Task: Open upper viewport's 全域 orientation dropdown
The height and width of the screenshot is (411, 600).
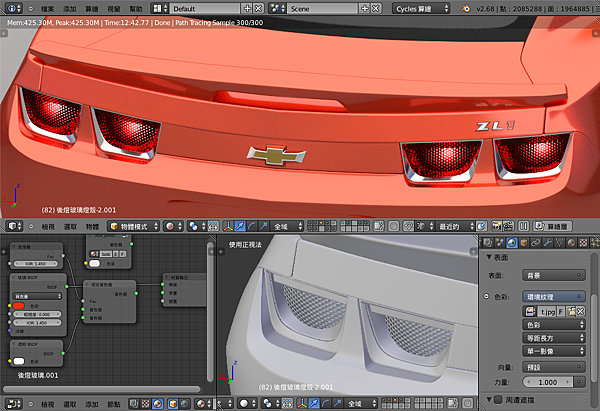Action: coord(287,227)
